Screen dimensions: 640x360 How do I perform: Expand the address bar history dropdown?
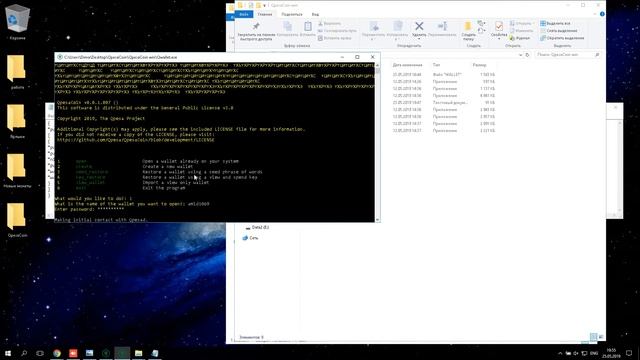[x=520, y=55]
